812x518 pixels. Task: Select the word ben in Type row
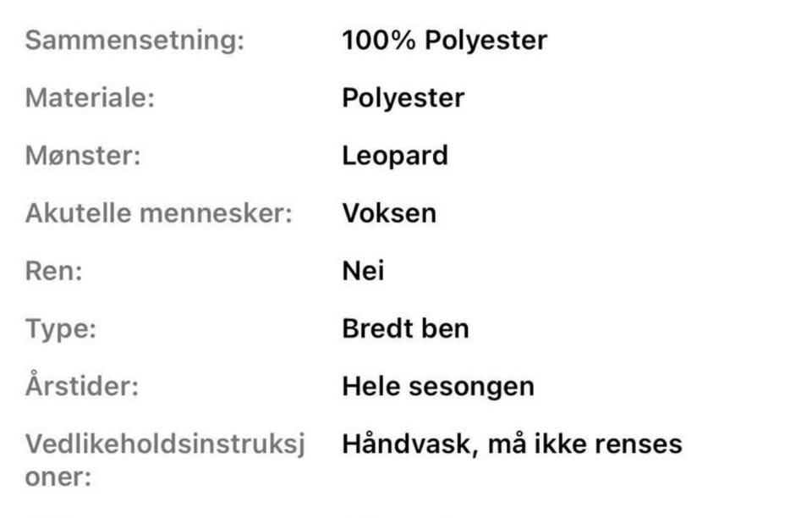(447, 328)
